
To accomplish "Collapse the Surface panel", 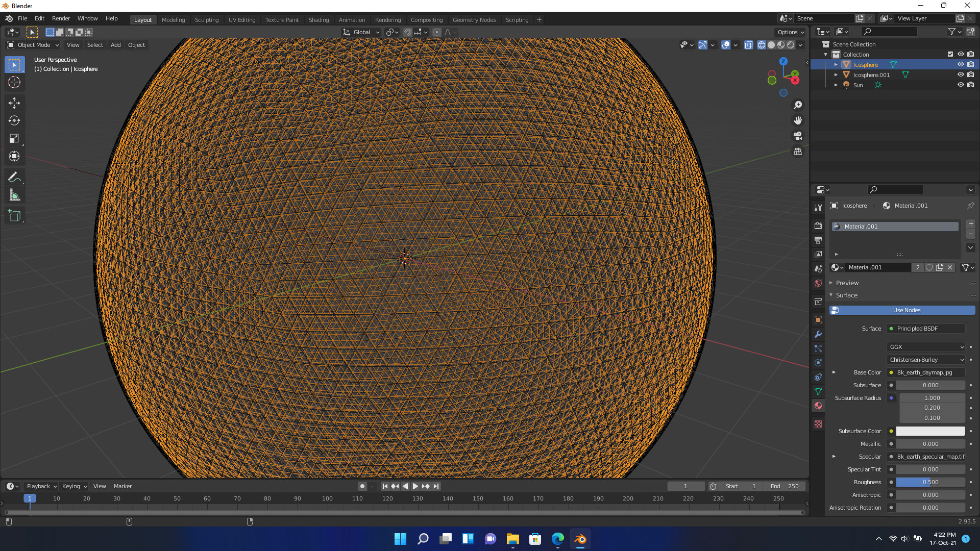I will [x=847, y=295].
